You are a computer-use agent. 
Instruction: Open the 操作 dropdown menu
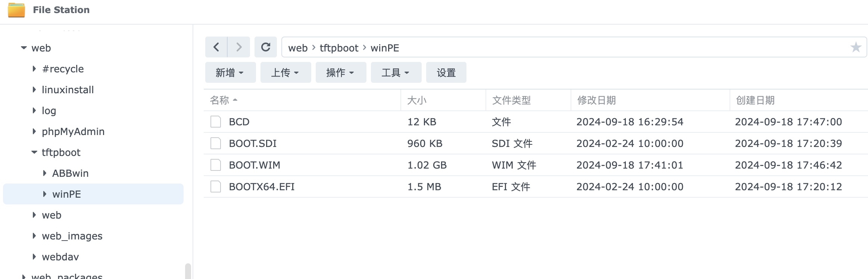click(341, 72)
